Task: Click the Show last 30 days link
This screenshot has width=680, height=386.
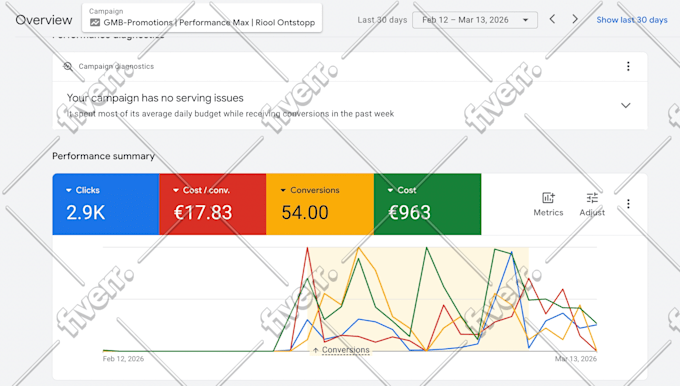Action: [x=632, y=20]
